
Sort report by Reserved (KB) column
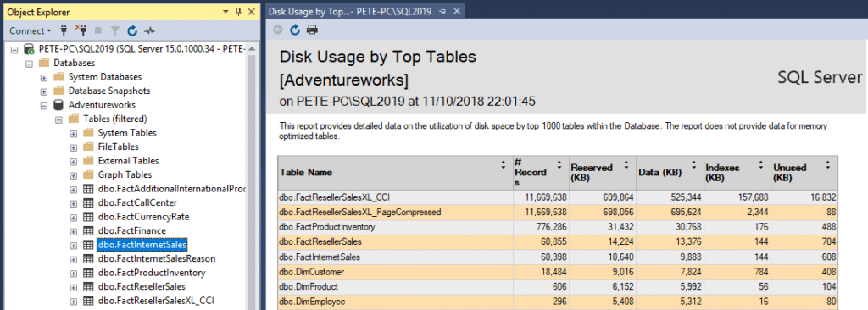(626, 164)
